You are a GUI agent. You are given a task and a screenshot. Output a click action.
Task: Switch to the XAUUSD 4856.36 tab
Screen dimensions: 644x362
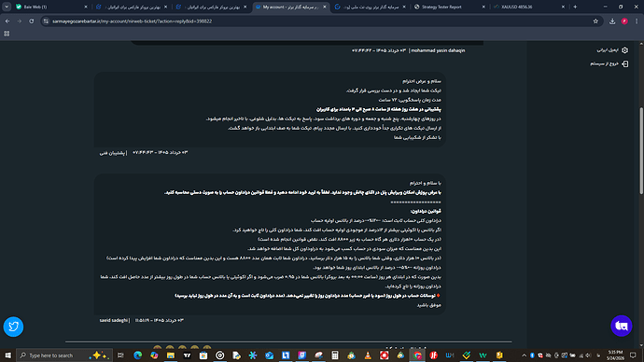pyautogui.click(x=528, y=7)
